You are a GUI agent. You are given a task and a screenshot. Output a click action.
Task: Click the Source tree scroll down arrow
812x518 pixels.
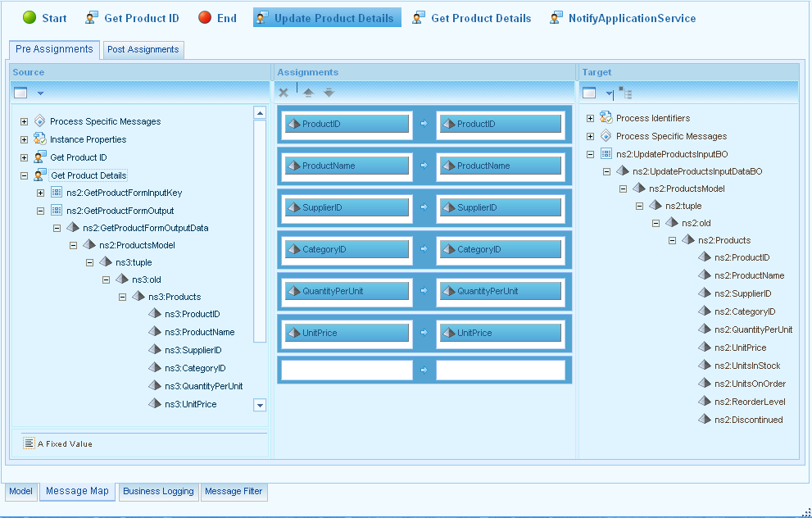click(x=260, y=405)
